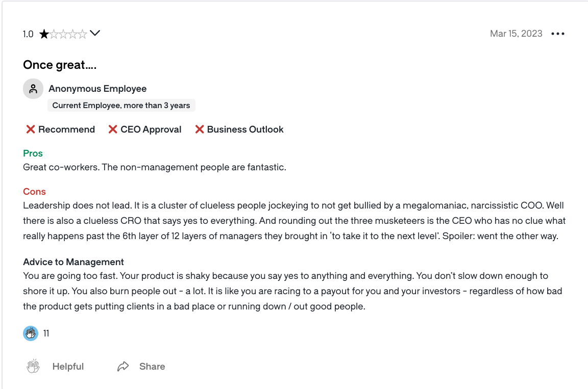Click the 1.0 rating number
Image resolution: width=588 pixels, height=389 pixels.
point(28,34)
